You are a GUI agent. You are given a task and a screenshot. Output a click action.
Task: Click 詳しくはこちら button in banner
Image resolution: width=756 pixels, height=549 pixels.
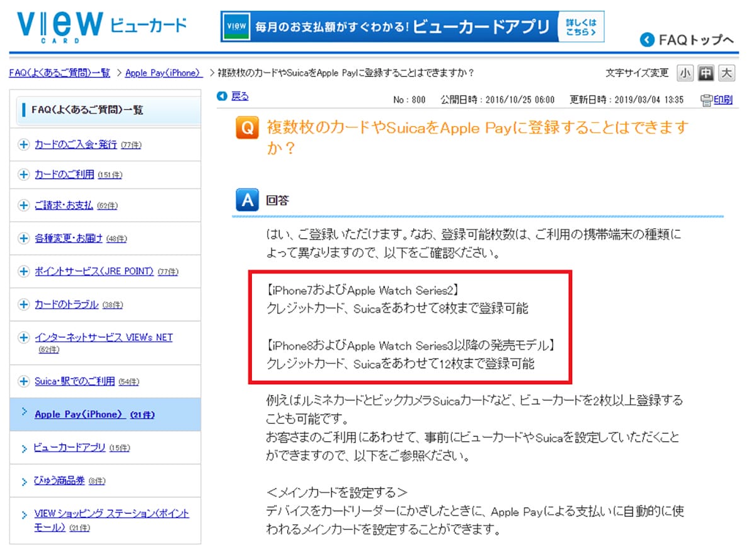pyautogui.click(x=580, y=27)
